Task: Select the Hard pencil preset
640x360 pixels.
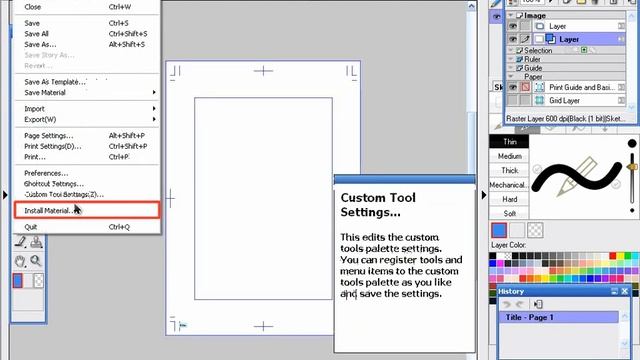Action: click(x=509, y=199)
